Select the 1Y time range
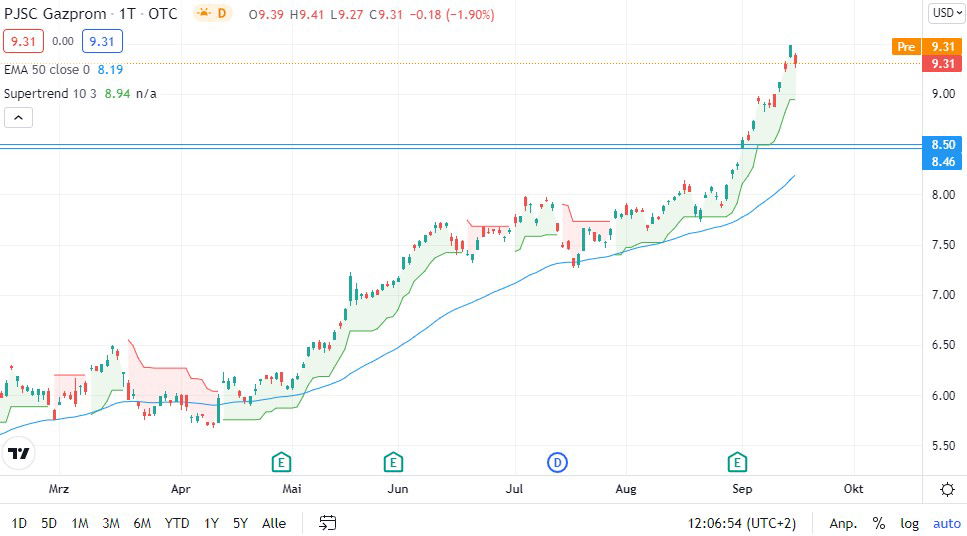The width and height of the screenshot is (967, 536). coord(212,523)
